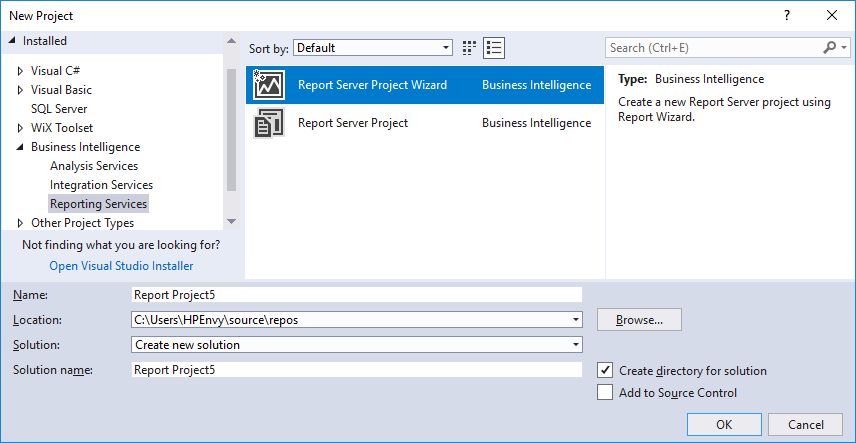Select Integration Services in the tree
The width and height of the screenshot is (856, 443).
(x=101, y=185)
